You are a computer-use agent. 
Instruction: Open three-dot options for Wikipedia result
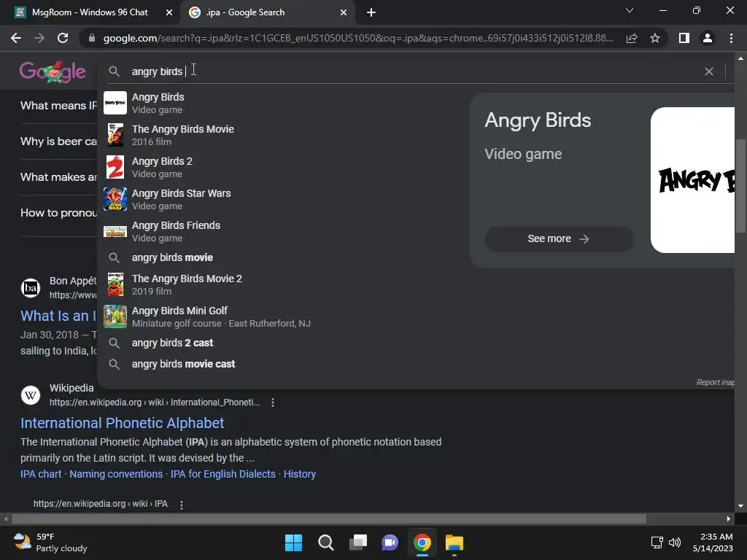pos(273,402)
